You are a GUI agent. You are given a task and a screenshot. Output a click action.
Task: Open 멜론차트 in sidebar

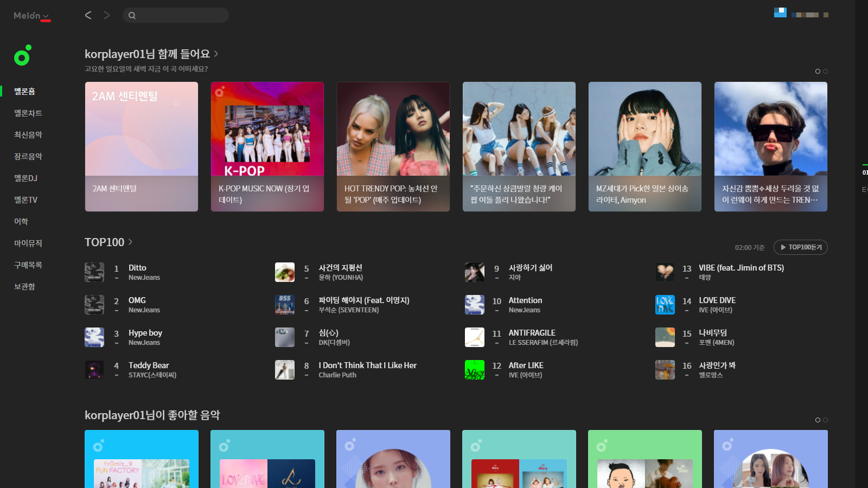click(x=28, y=113)
